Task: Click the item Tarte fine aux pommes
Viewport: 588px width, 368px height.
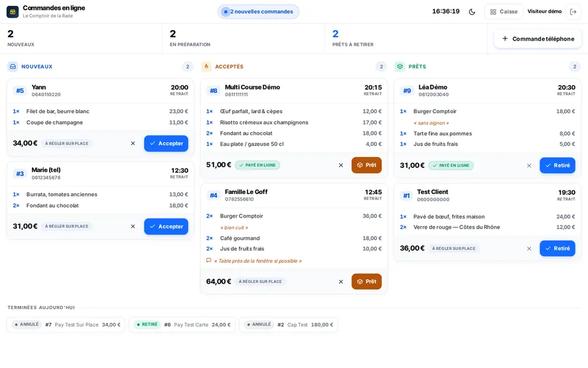Action: [x=442, y=133]
